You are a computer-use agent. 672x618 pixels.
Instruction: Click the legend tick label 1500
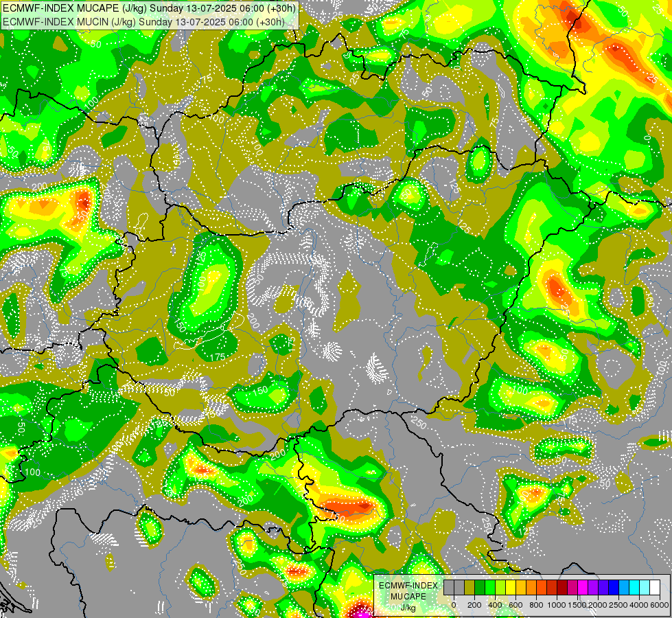(577, 605)
